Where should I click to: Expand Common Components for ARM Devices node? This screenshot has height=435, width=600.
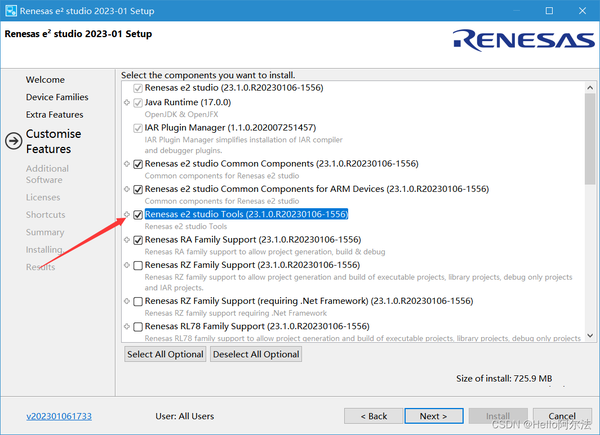pyautogui.click(x=127, y=189)
